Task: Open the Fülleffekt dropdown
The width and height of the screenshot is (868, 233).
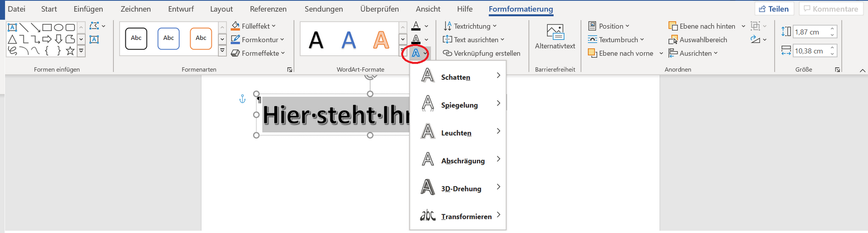Action: 253,26
